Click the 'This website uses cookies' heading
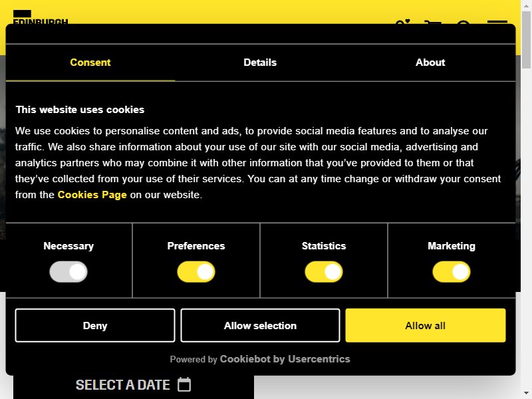 [x=80, y=110]
